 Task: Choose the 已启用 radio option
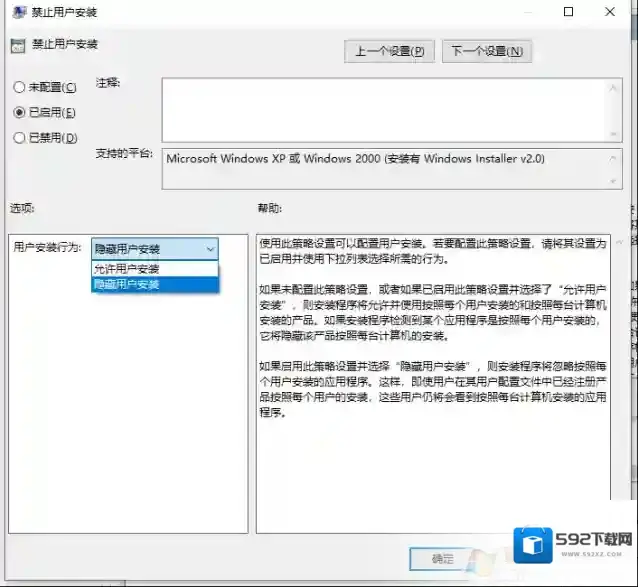[x=19, y=113]
